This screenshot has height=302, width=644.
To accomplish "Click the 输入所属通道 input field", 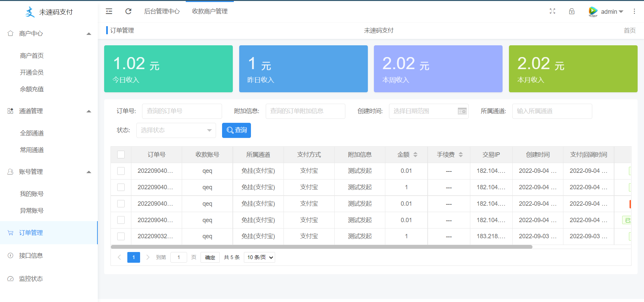I will tap(552, 111).
